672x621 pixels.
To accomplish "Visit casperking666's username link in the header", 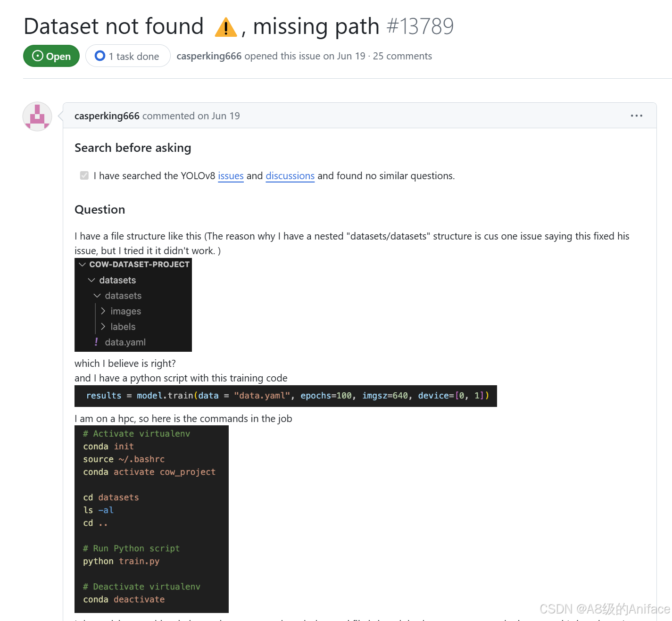I will point(209,56).
